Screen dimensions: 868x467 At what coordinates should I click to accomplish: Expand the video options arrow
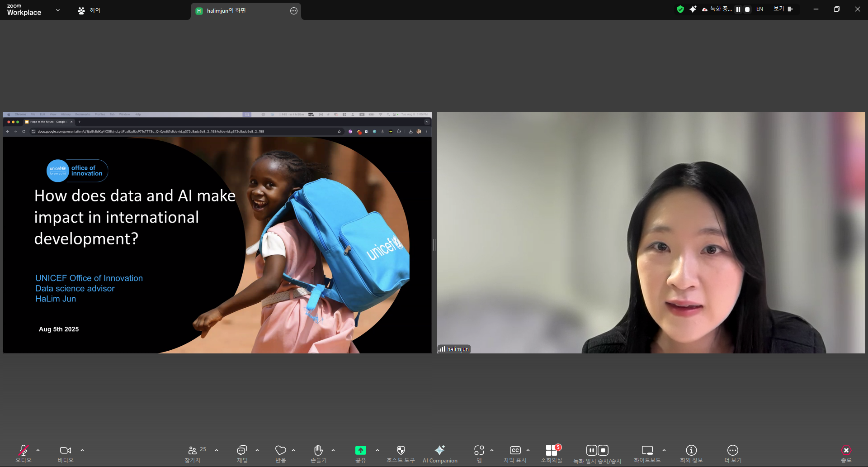82,450
